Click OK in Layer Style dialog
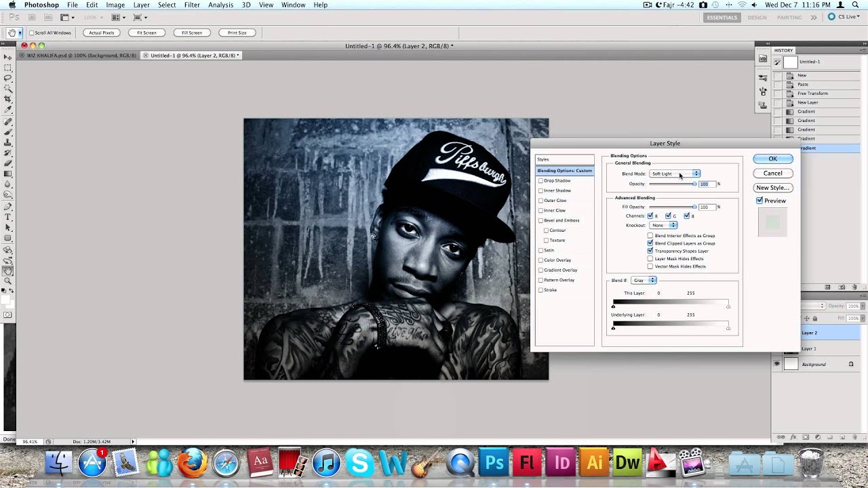 [772, 159]
